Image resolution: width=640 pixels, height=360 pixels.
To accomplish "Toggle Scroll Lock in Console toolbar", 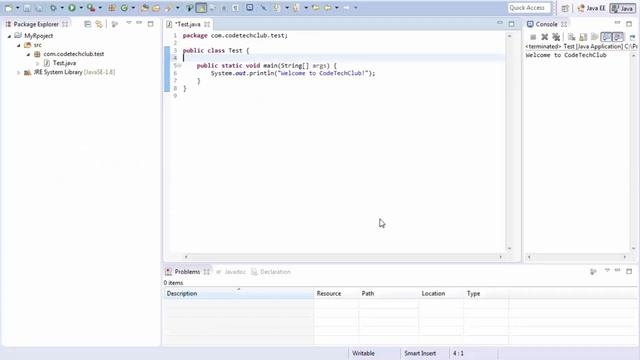I will [x=583, y=38].
